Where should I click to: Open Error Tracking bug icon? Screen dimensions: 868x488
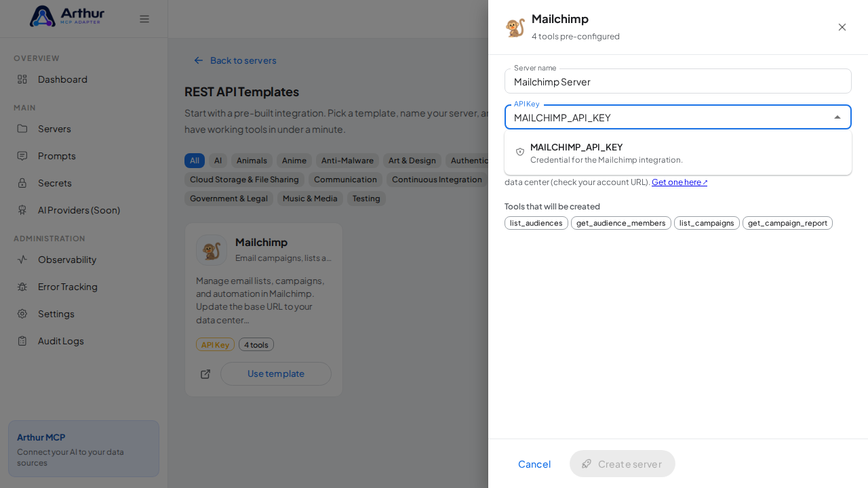click(x=22, y=287)
